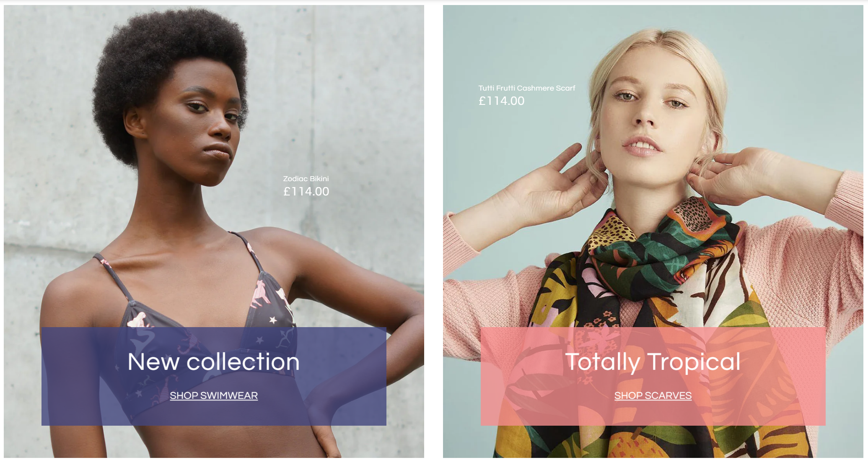868x463 pixels.
Task: Follow the SHOP SCARVES link
Action: pyautogui.click(x=653, y=395)
